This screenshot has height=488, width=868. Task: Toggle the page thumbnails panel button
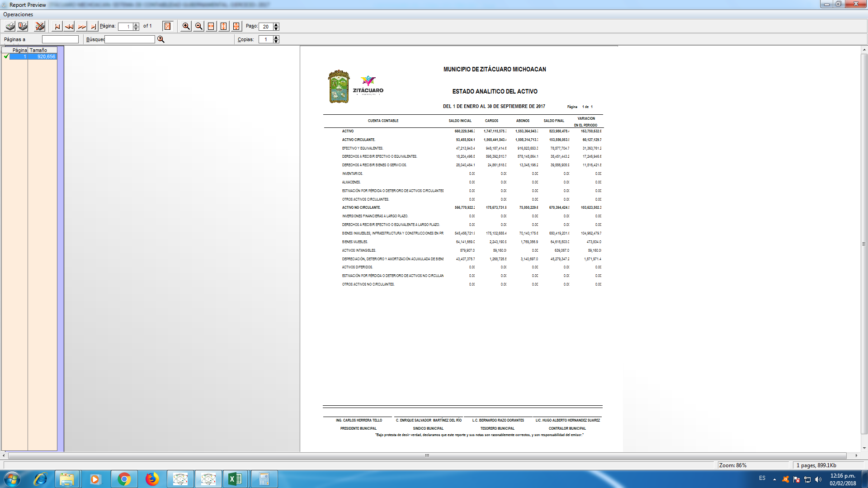[167, 26]
